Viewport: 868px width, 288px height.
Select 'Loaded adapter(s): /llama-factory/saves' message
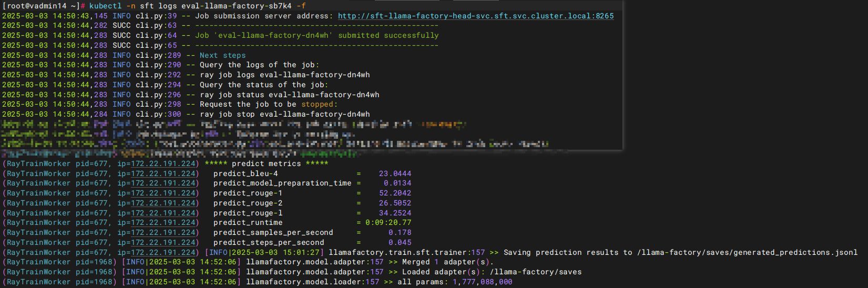tap(492, 272)
